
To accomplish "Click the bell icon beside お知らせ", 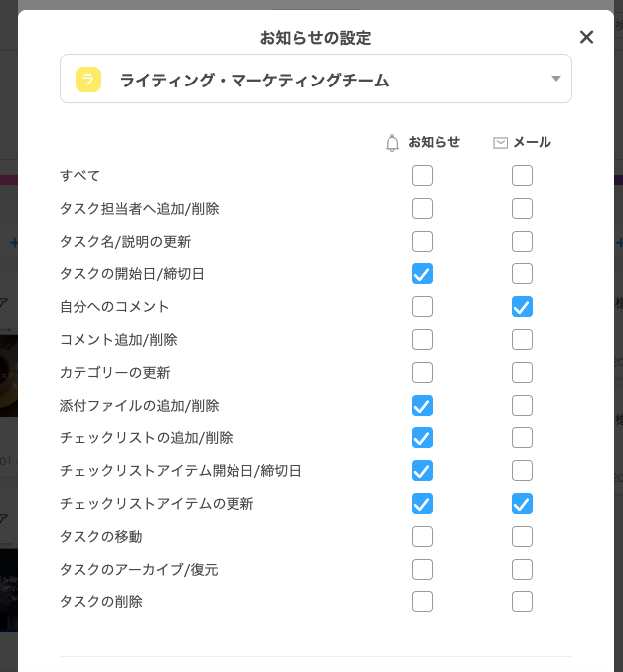I will click(x=392, y=143).
